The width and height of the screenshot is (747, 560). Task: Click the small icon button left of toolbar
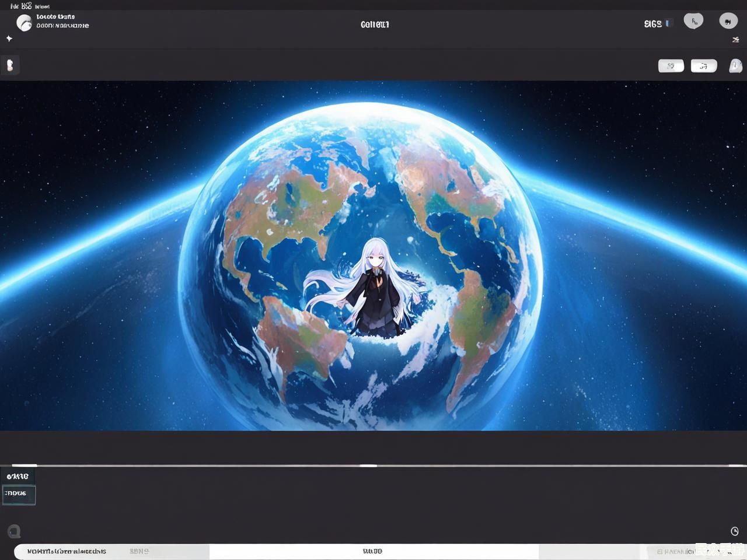[x=10, y=65]
